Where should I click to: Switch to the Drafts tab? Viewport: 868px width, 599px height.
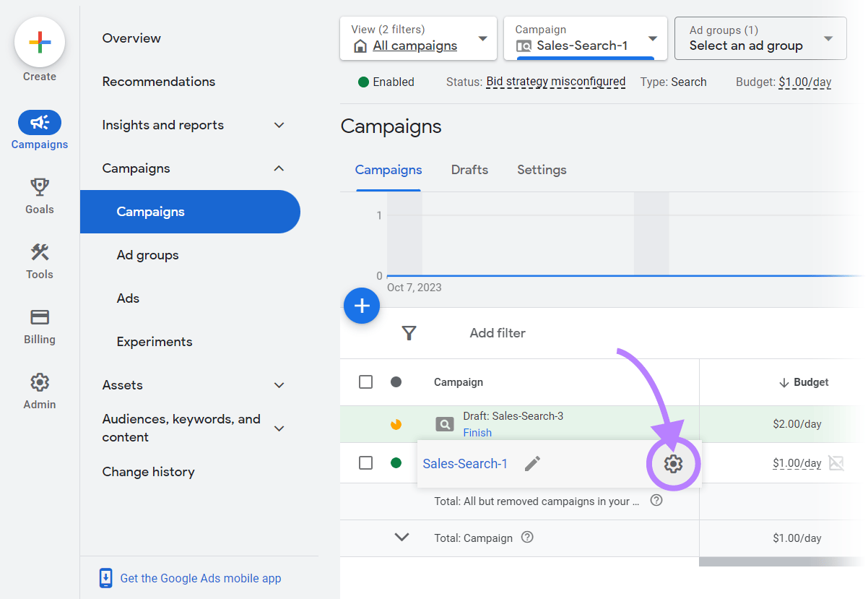tap(469, 170)
